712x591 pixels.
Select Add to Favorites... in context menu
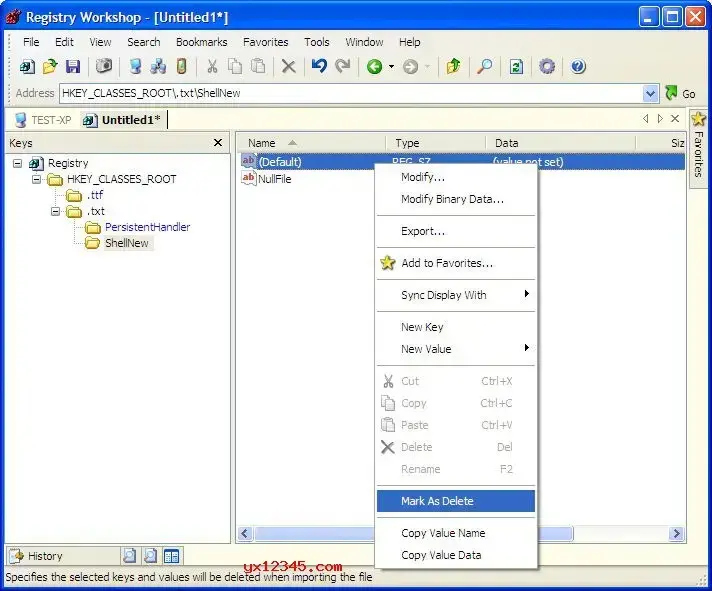456,263
